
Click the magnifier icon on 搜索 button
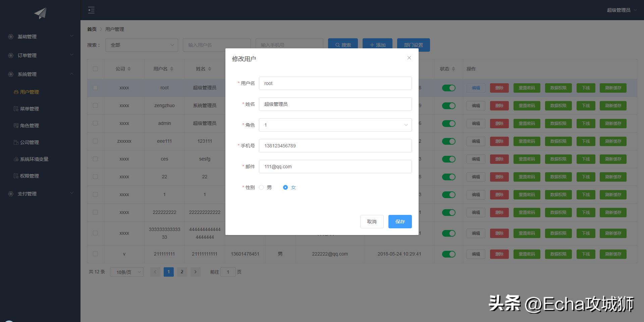[x=337, y=45]
